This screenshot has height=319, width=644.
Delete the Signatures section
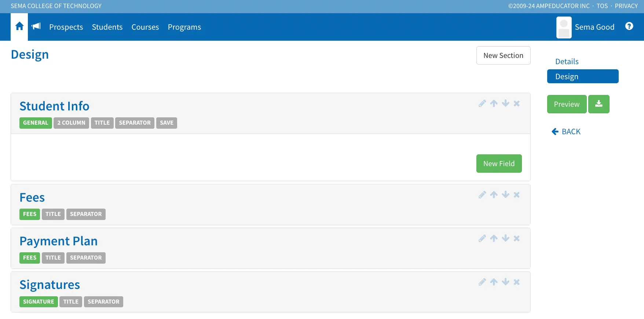(516, 282)
